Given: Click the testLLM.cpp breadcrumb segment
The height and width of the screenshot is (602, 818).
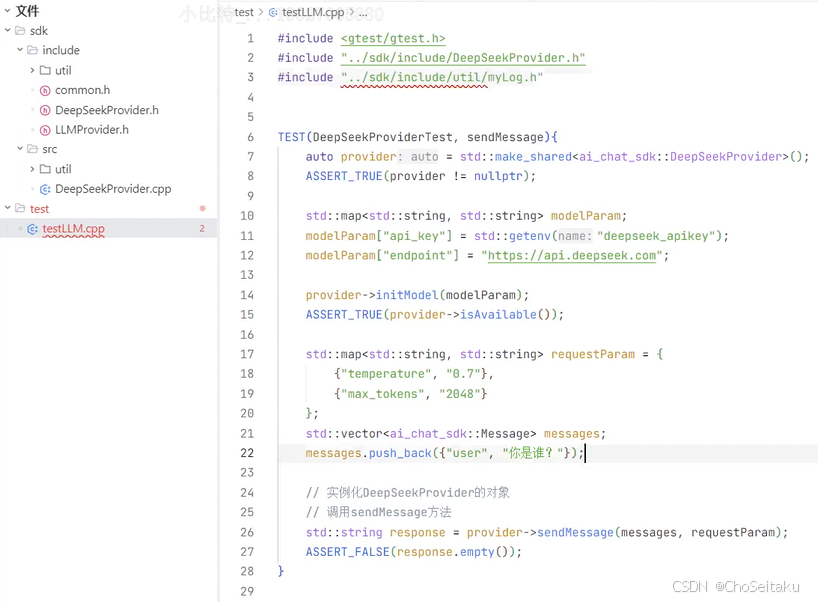Looking at the screenshot, I should (313, 12).
